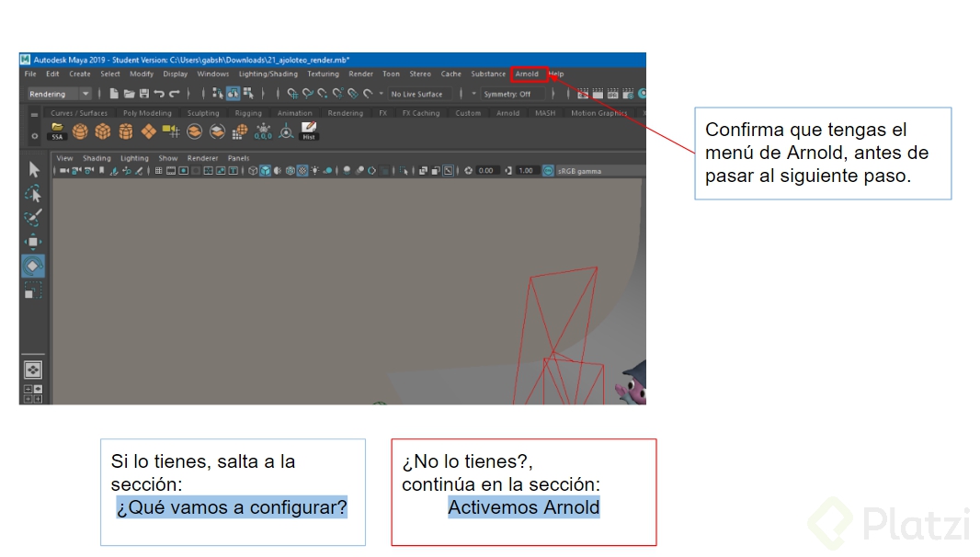
Task: Open the viewport Shading menu
Action: [x=97, y=158]
